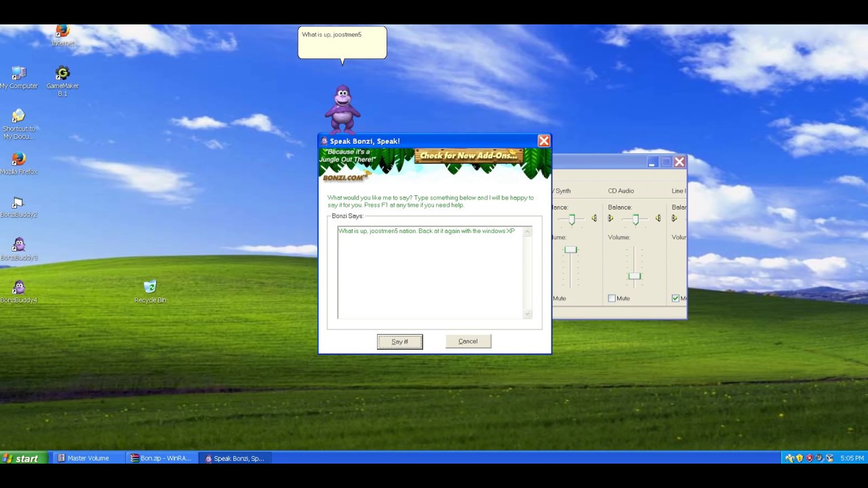Click Say it! button

pyautogui.click(x=400, y=342)
